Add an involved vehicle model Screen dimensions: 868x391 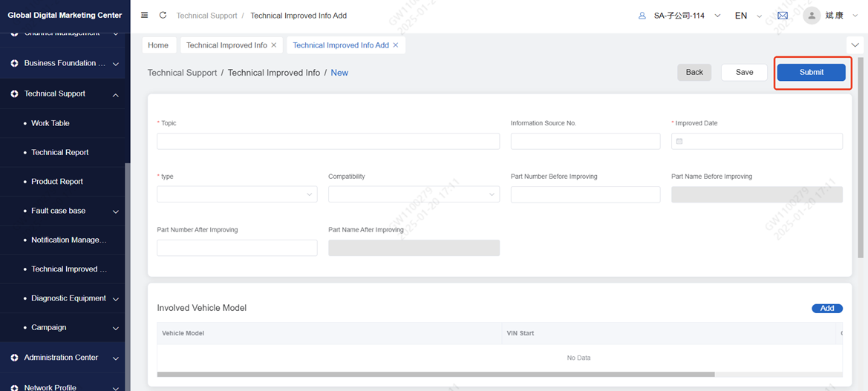826,309
